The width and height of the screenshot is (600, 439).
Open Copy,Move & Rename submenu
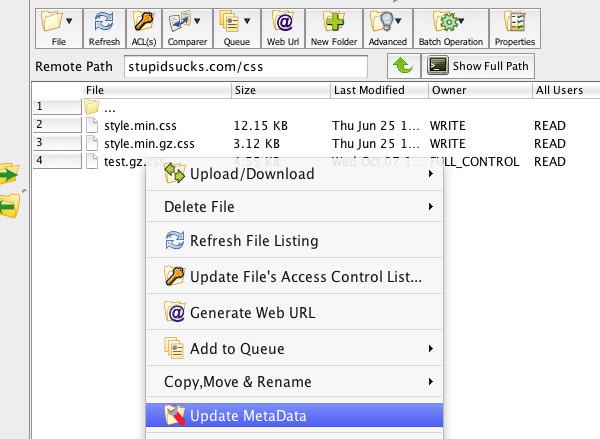tap(295, 382)
